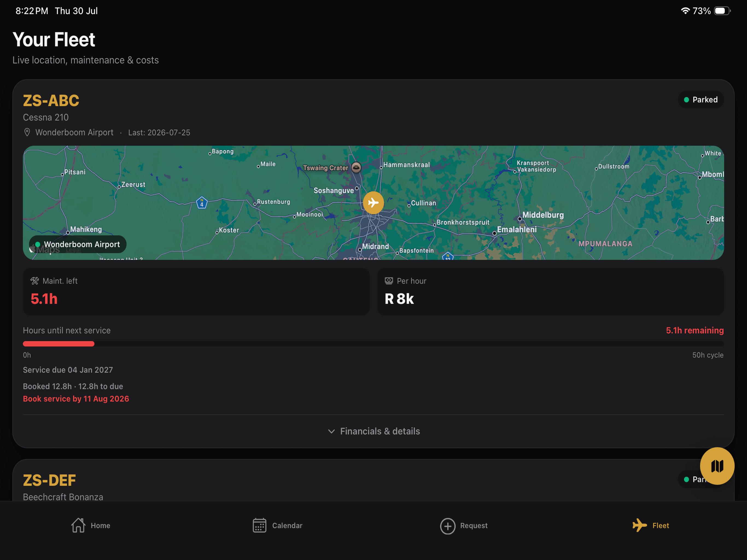
Task: Tap the 'Your Fleet' heading
Action: tap(54, 40)
